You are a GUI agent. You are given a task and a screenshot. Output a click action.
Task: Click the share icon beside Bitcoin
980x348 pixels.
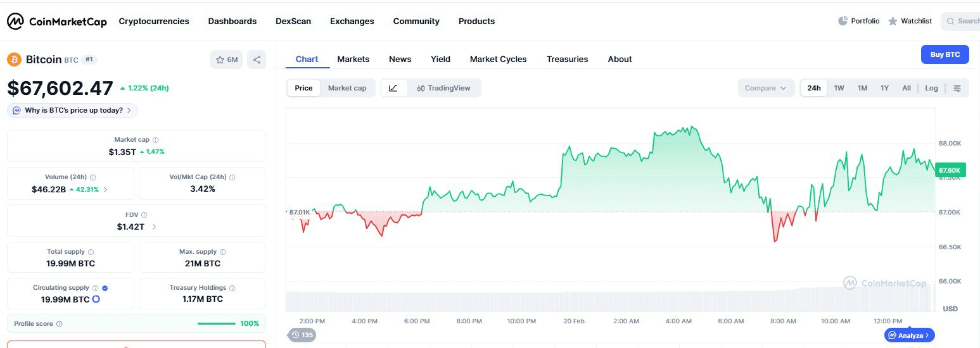coord(257,59)
